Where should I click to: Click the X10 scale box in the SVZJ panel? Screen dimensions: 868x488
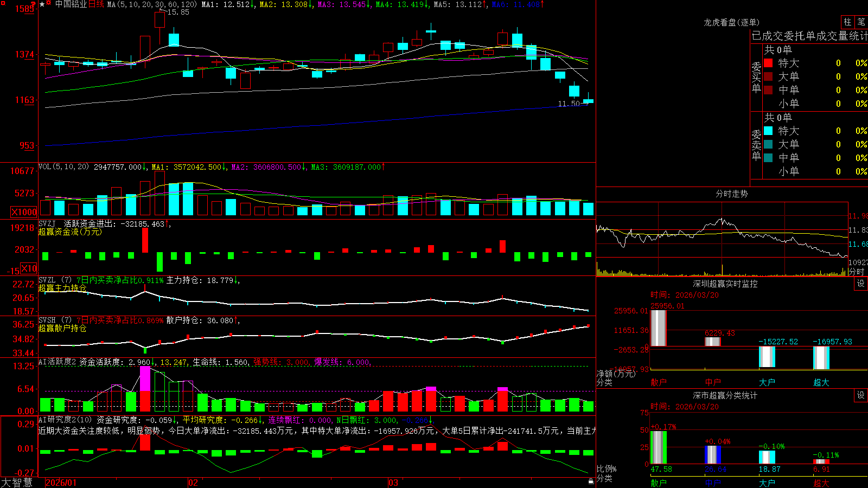(x=29, y=268)
